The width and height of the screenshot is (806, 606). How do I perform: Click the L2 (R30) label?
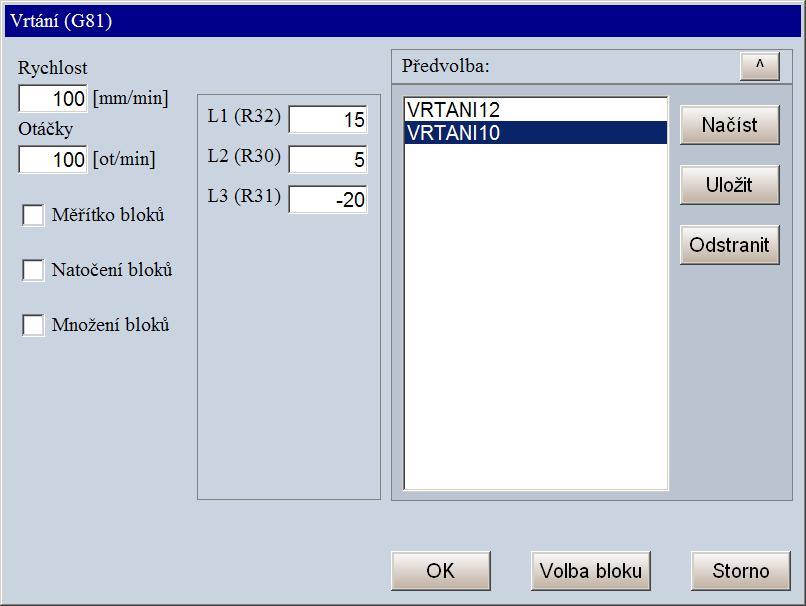tap(244, 156)
